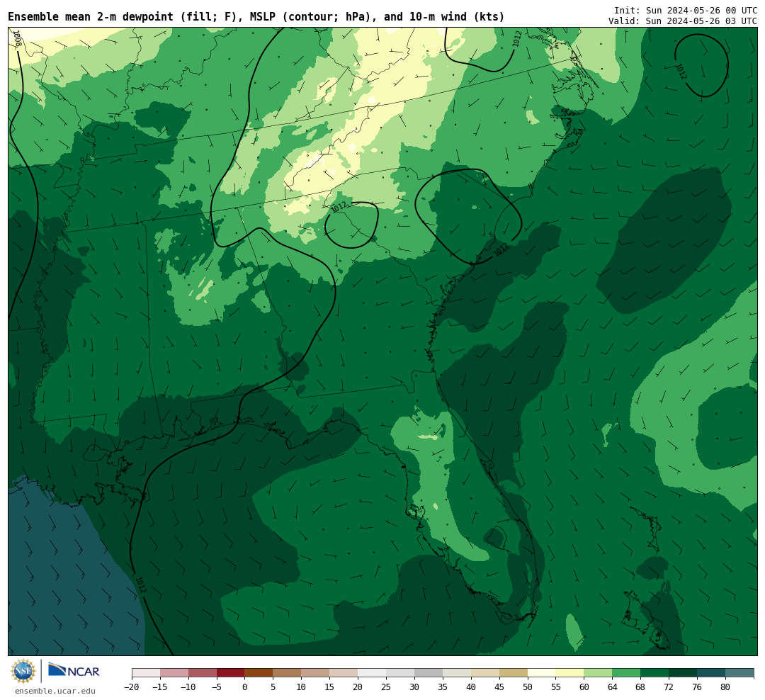This screenshot has height=700, width=765.
Task: Pick the pale tan 15 to 20 swatch
Action: coord(344,673)
